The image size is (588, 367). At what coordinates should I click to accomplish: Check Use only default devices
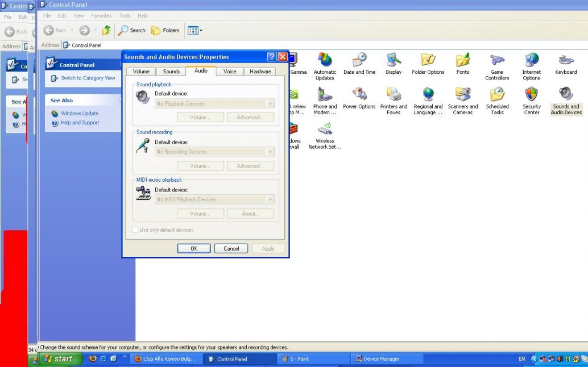(x=135, y=230)
